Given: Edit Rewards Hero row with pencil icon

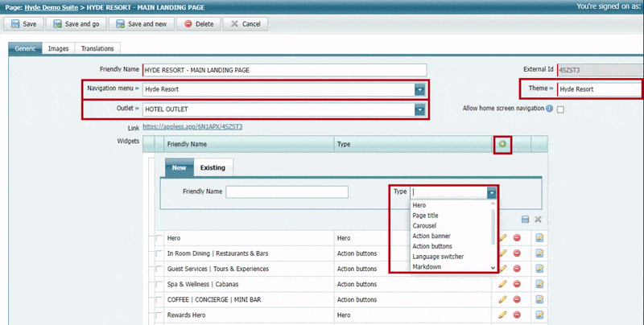Looking at the screenshot, I should pos(502,315).
